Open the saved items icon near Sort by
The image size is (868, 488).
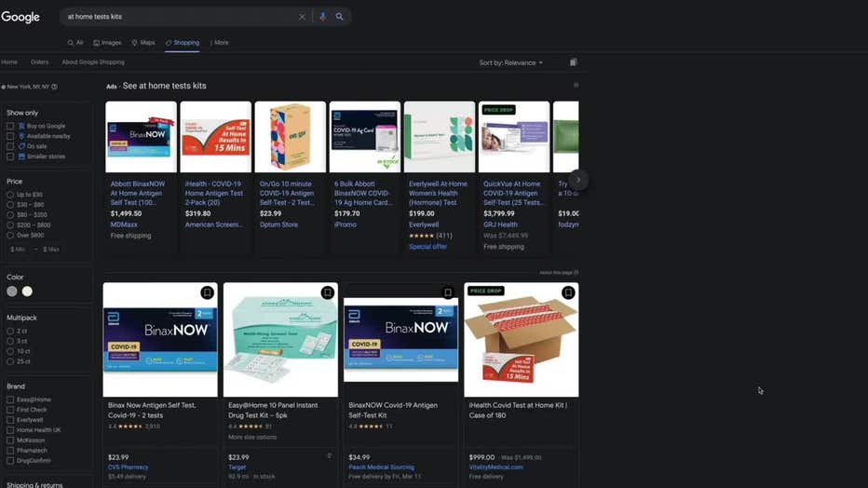[573, 62]
